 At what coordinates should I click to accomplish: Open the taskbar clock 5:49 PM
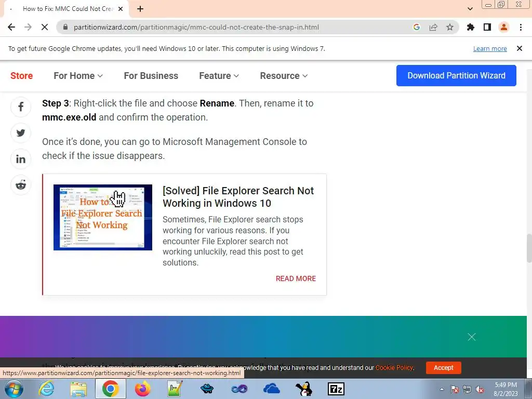506,389
